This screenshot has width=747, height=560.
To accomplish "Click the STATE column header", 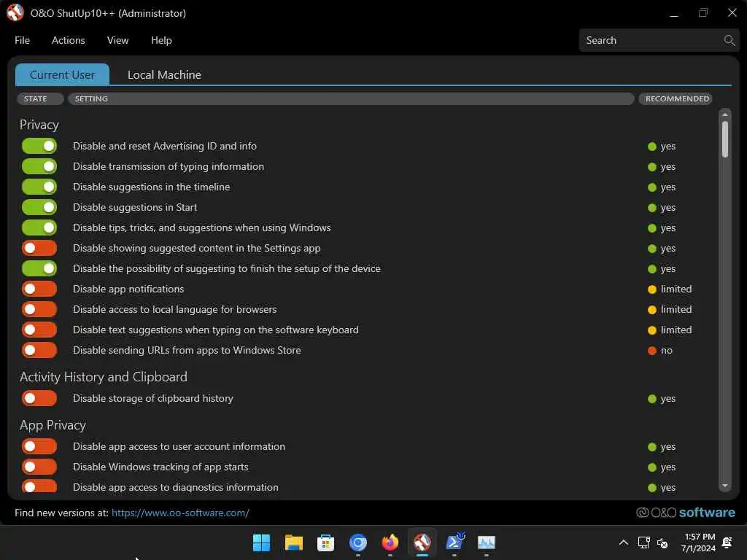I will coord(40,98).
